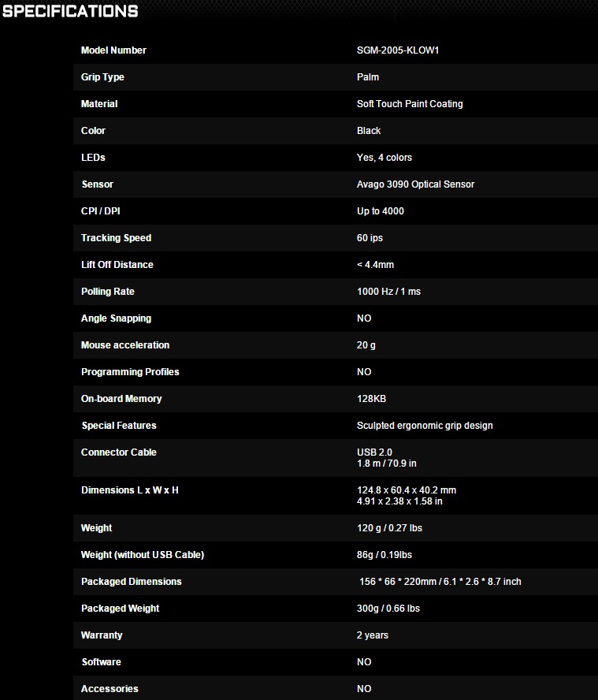This screenshot has width=598, height=700.
Task: Click the Dimensions L x W x H label
Action: 129,490
